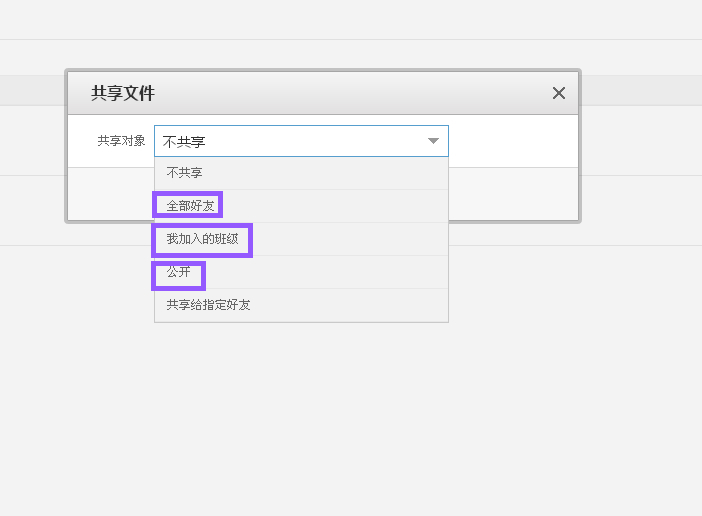Close the 共享文件 dialog

point(559,93)
